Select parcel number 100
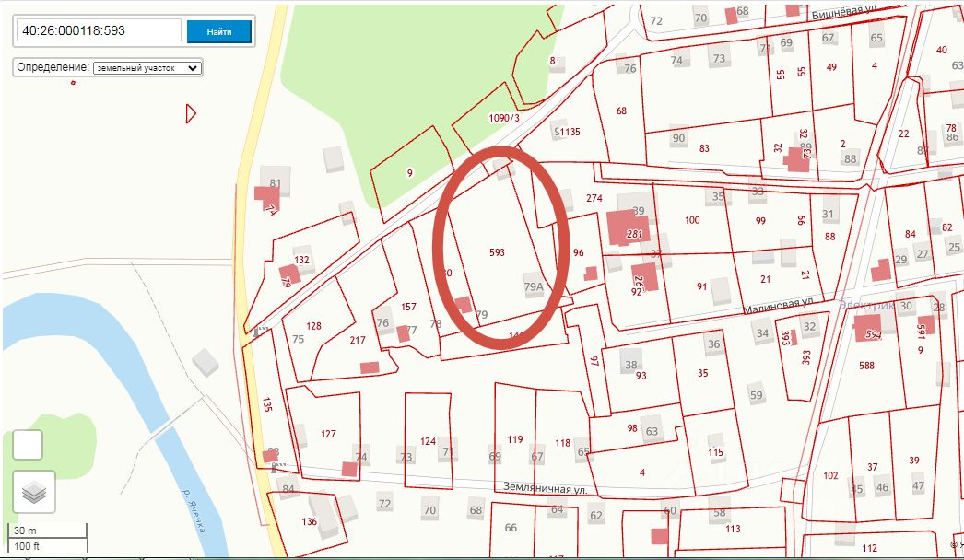The height and width of the screenshot is (560, 964). [692, 220]
